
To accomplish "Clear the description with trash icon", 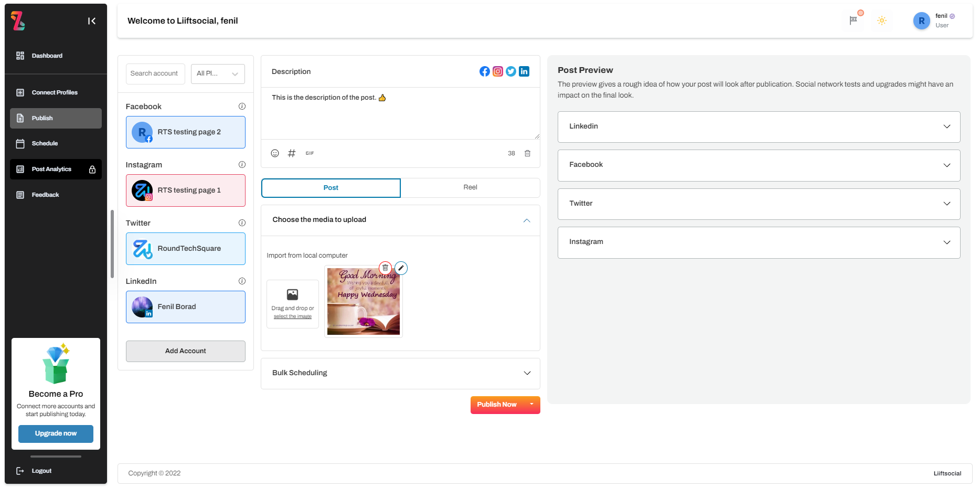I will tap(527, 153).
